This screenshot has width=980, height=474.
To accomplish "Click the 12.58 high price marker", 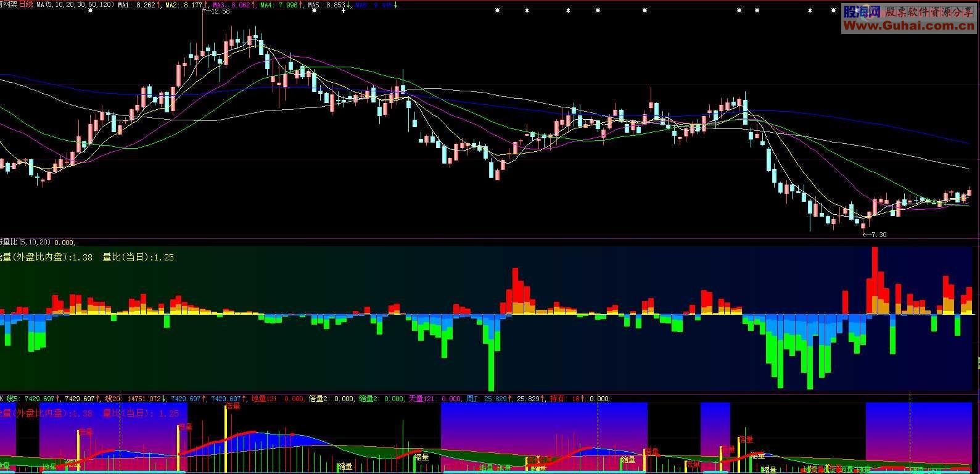I will [x=219, y=11].
